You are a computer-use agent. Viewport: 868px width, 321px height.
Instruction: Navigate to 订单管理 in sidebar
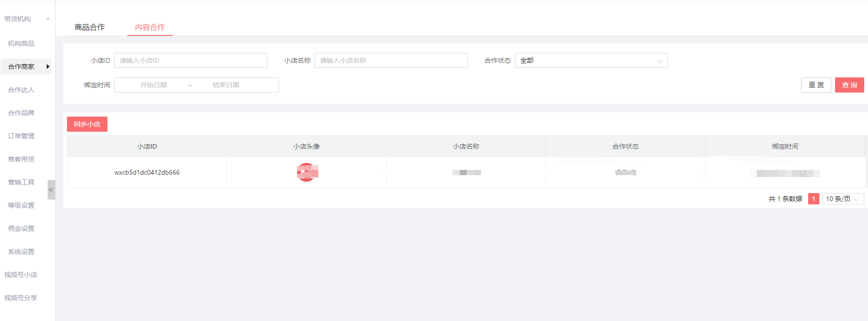coord(21,136)
